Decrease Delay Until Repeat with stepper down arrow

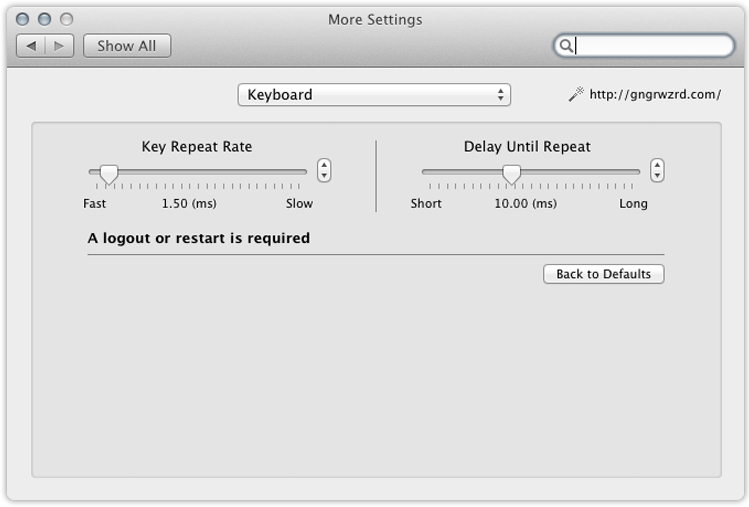[657, 176]
